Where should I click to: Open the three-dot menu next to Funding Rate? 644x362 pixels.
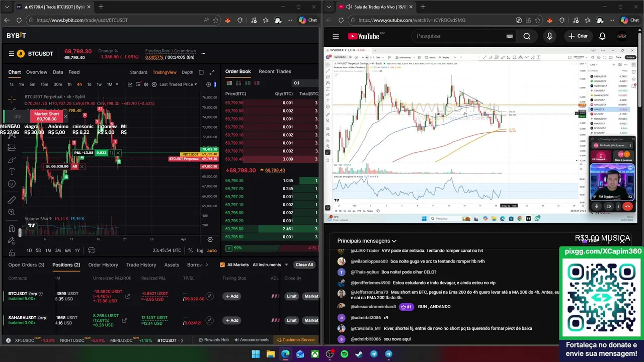(203, 53)
